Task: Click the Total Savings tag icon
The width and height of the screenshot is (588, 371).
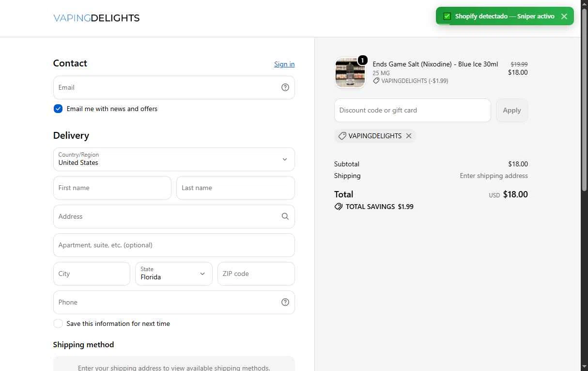Action: coord(339,207)
